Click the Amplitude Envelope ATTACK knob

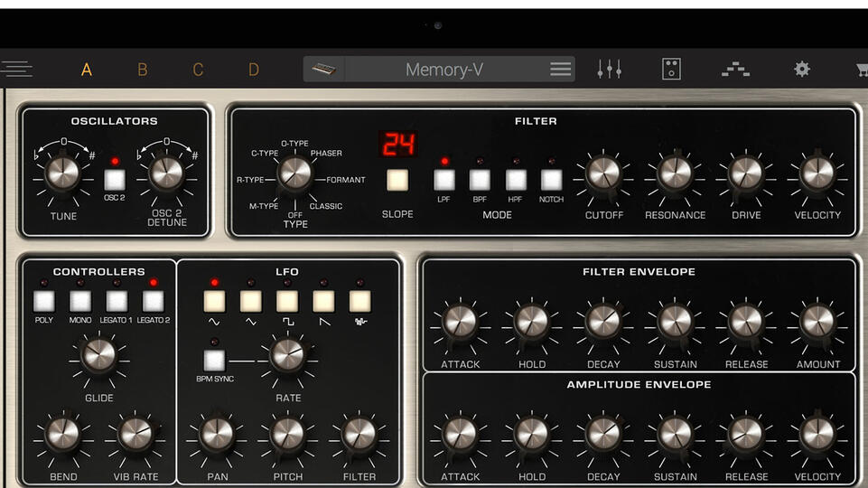(460, 435)
